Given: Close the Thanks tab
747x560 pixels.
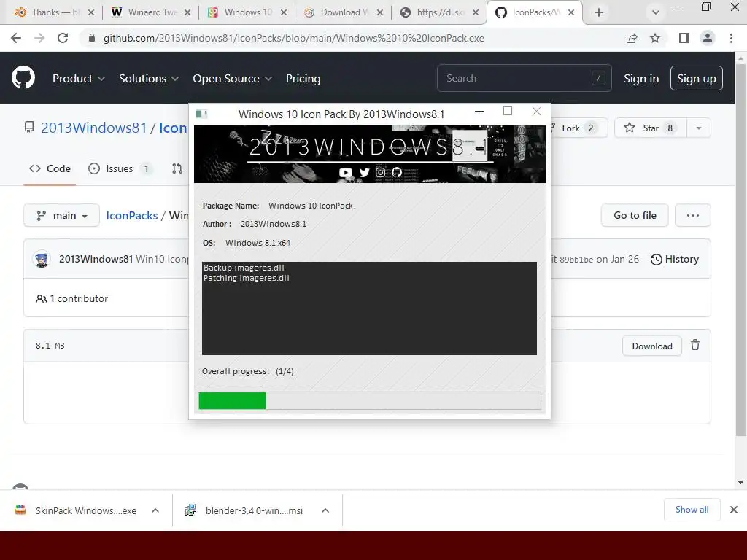Looking at the screenshot, I should 91,13.
